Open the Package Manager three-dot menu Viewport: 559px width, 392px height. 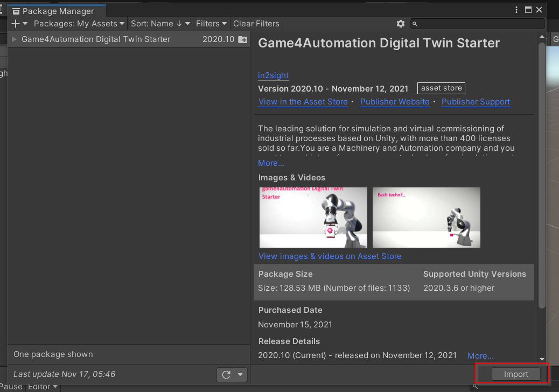click(516, 10)
